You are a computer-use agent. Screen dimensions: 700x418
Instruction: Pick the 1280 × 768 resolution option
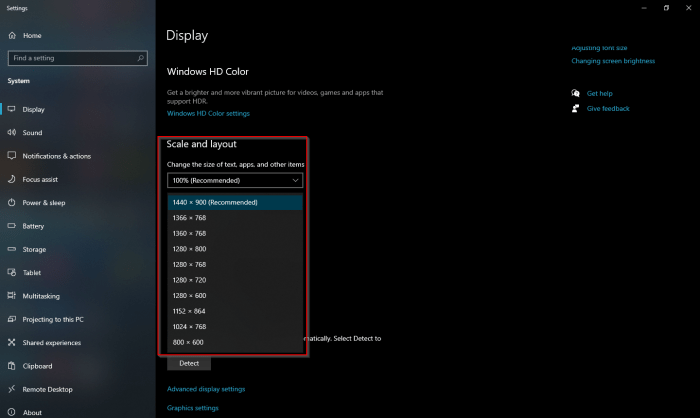[x=235, y=264]
